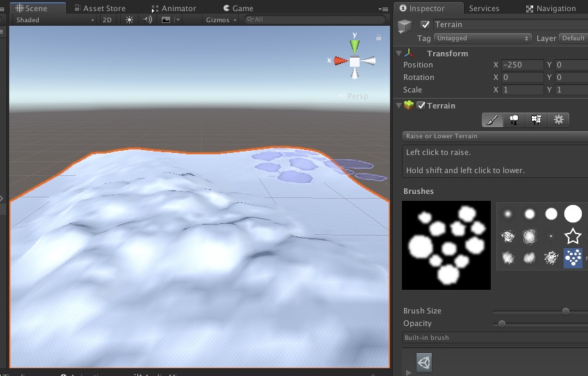Toggle 2D view mode
The height and width of the screenshot is (376, 588).
[x=107, y=20]
